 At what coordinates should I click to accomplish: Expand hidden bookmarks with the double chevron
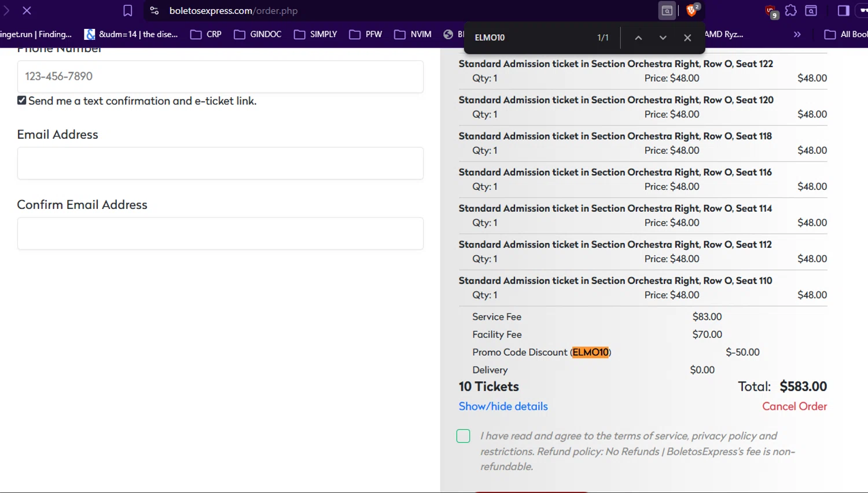797,34
